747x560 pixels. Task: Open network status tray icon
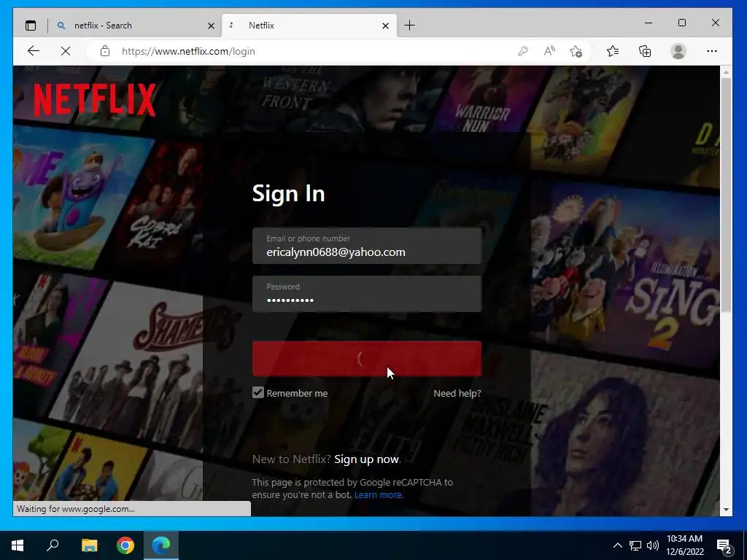click(x=635, y=545)
